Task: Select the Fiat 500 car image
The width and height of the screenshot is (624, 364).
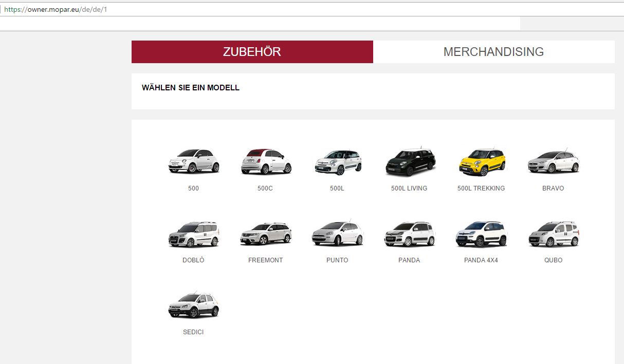Action: pos(194,161)
